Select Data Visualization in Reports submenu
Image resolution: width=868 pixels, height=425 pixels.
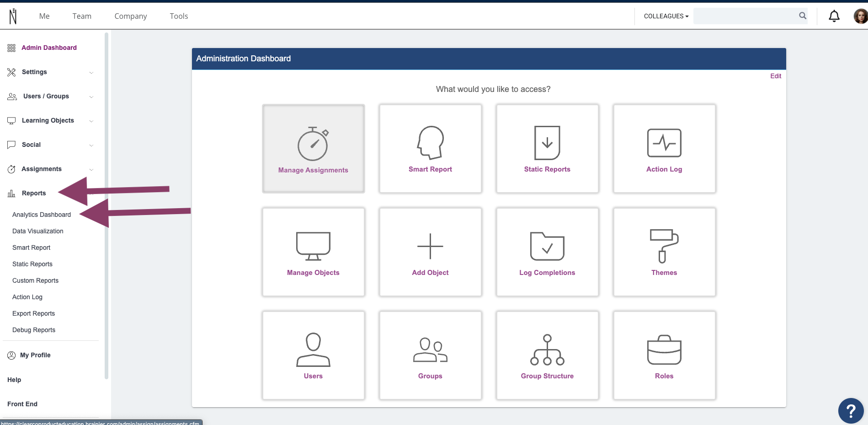pos(38,231)
